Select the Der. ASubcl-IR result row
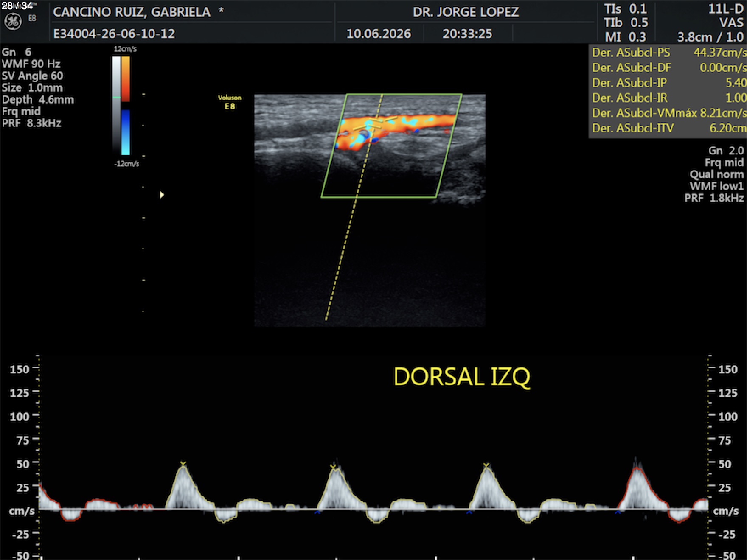This screenshot has width=747, height=560. click(669, 98)
